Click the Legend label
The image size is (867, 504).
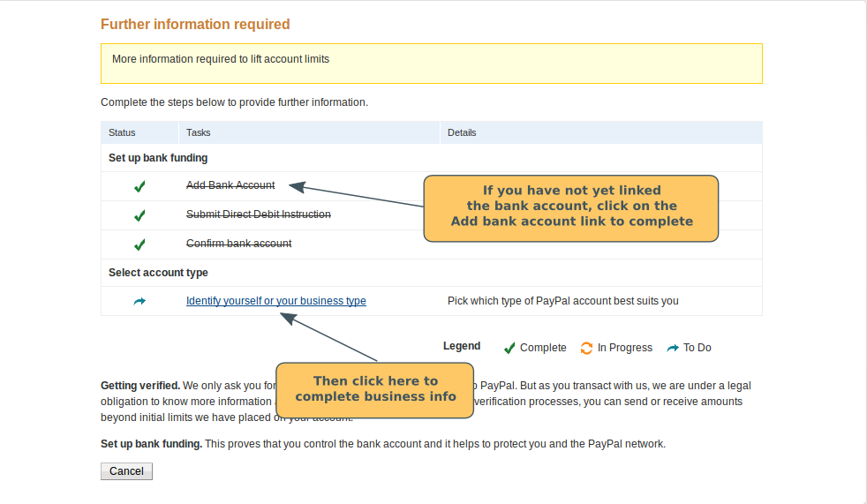462,346
